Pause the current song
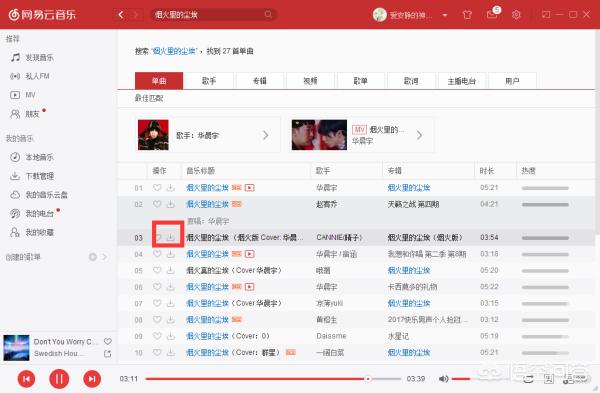The height and width of the screenshot is (393, 600). click(59, 379)
